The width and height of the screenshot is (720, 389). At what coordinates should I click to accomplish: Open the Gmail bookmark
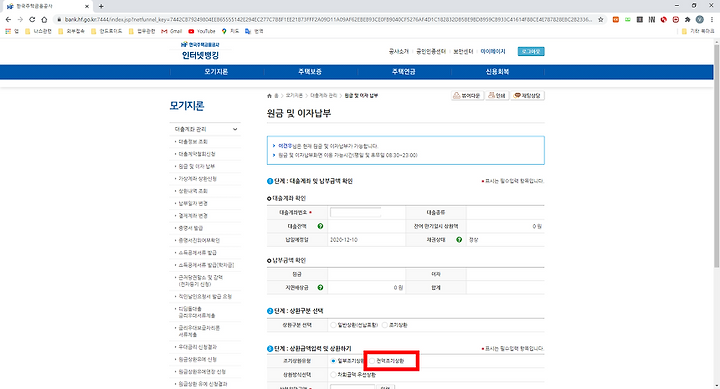[x=172, y=31]
